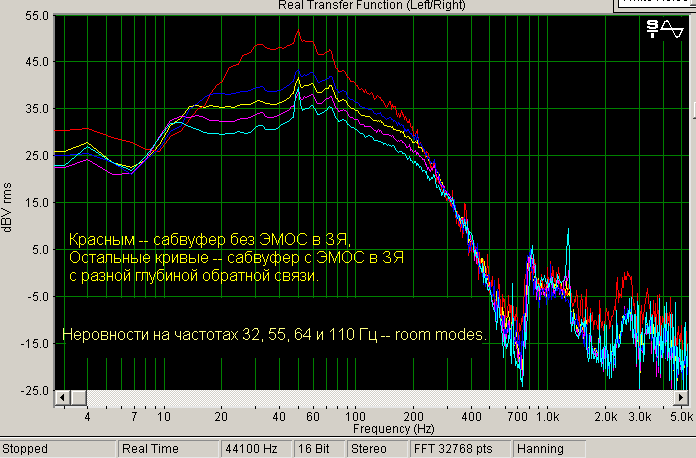Click the 'Hanning' window type field
Image resolution: width=696 pixels, height=458 pixels.
pos(549,449)
